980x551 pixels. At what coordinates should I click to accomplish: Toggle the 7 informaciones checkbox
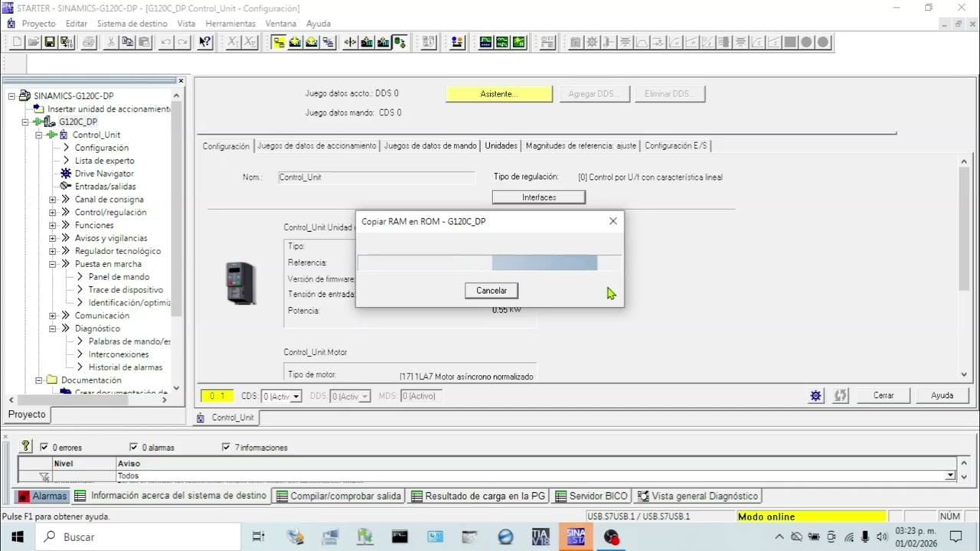click(226, 447)
